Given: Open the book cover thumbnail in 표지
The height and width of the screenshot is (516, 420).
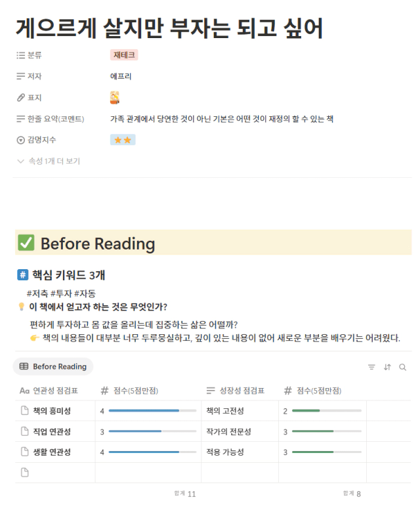Looking at the screenshot, I should [114, 98].
